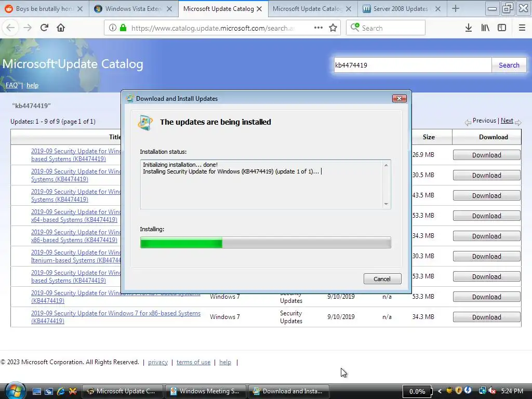Screen dimensions: 532x399
Task: Close the Download and Install Updates dialog
Action: pos(400,98)
